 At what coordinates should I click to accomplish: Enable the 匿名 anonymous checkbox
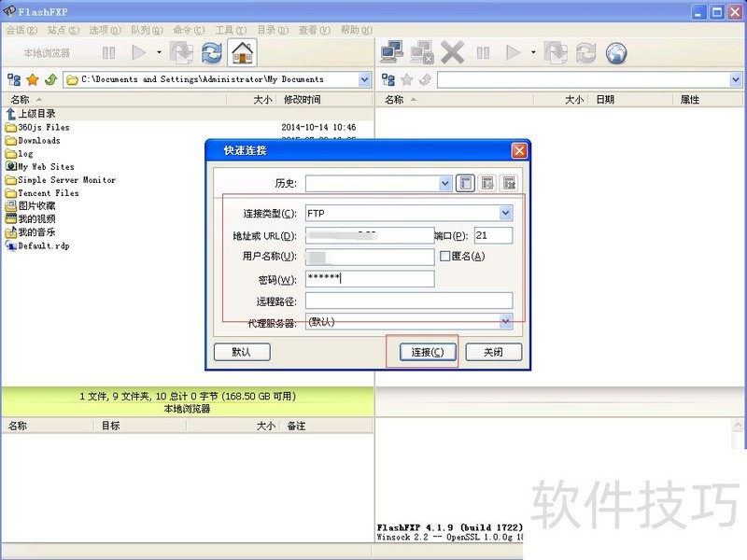point(445,257)
